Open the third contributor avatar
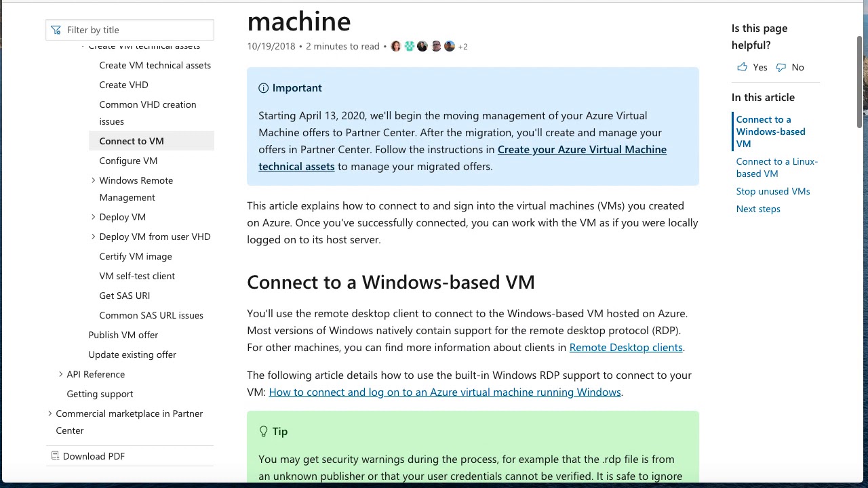 point(422,46)
